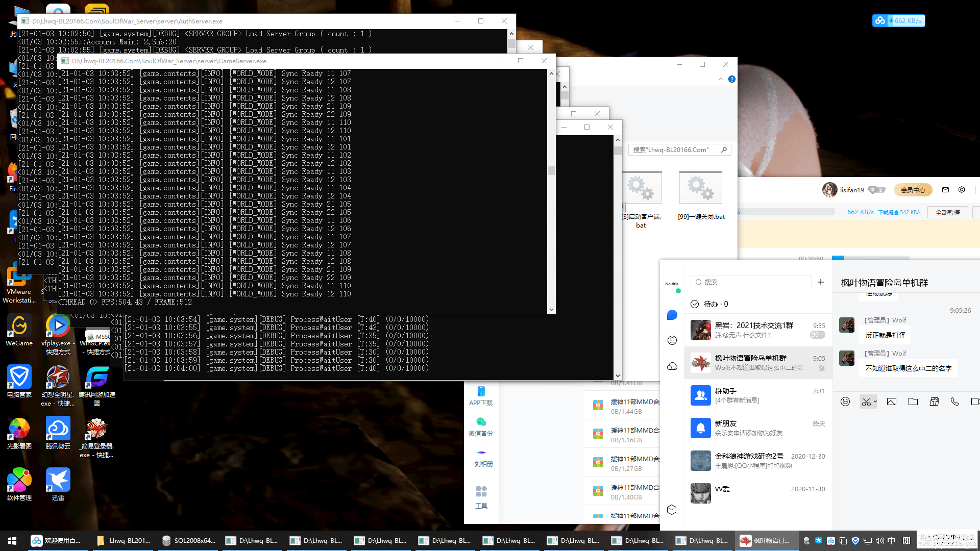This screenshot has width=980, height=551.
Task: Open 幻想全明星.exe desktop shortcut
Action: (58, 386)
